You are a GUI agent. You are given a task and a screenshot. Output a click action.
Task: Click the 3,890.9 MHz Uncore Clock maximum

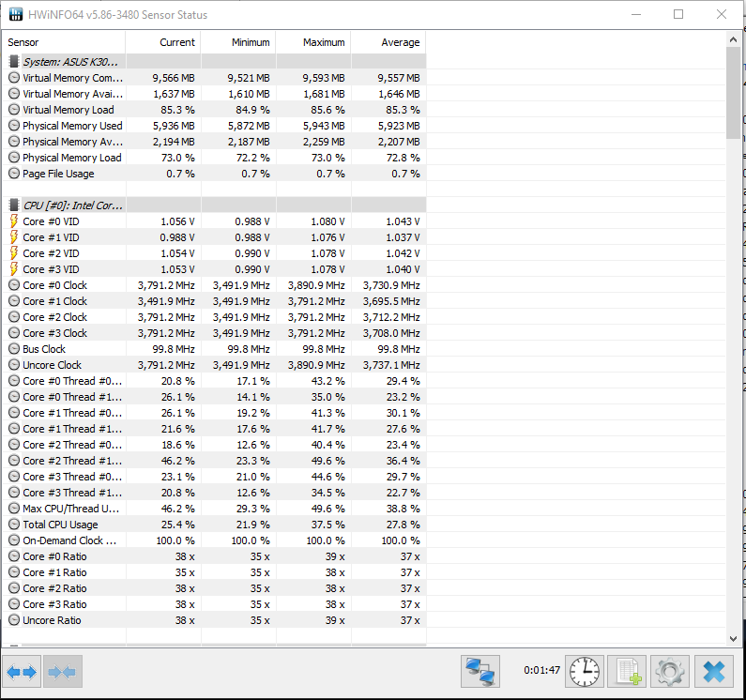[x=316, y=365]
